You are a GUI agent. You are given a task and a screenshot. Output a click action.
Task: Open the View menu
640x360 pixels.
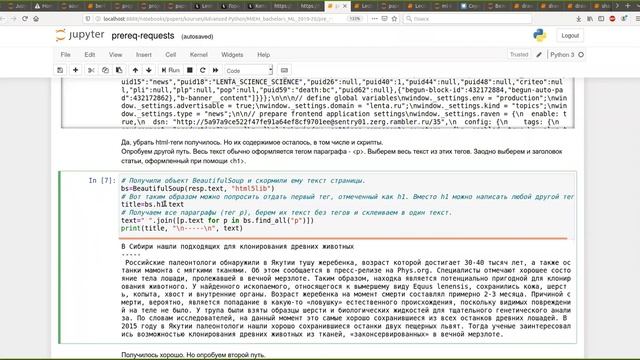coord(115,55)
